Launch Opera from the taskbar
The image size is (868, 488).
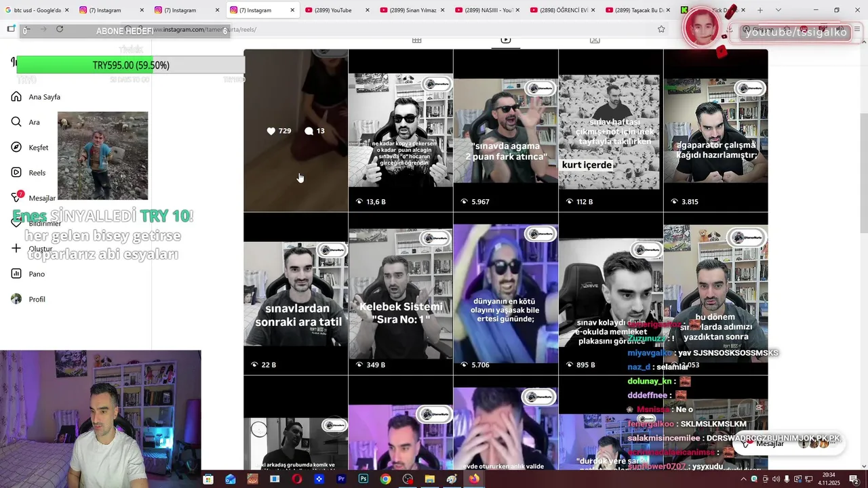point(297,479)
